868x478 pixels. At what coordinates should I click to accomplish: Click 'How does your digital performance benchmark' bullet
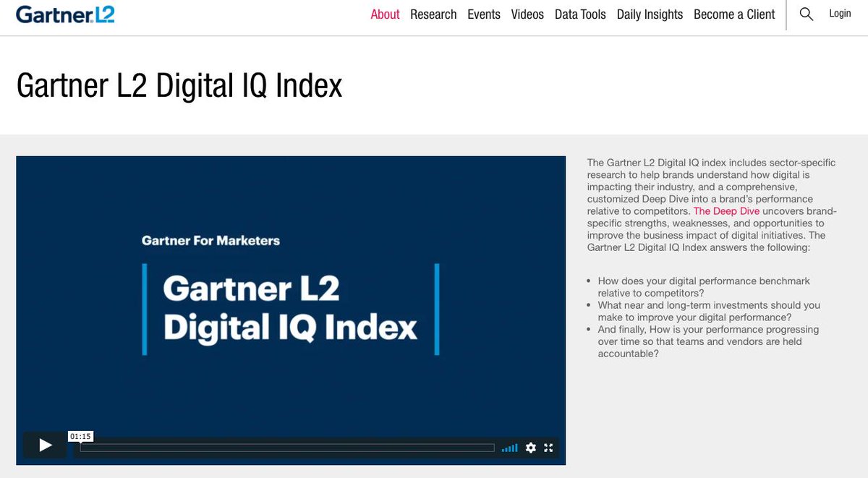[x=704, y=287]
